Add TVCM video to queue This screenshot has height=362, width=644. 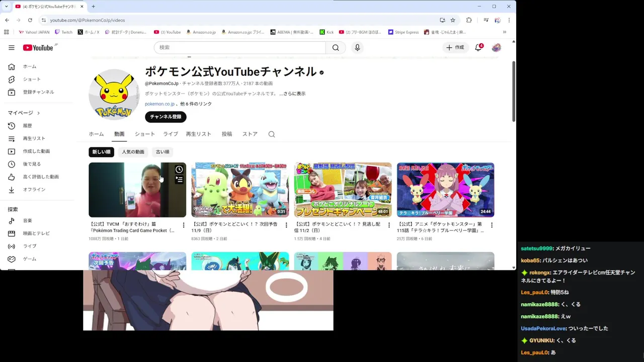[179, 179]
